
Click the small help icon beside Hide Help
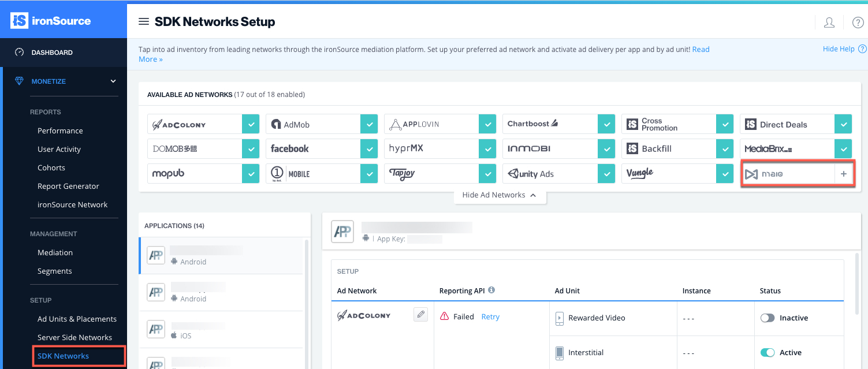point(862,49)
